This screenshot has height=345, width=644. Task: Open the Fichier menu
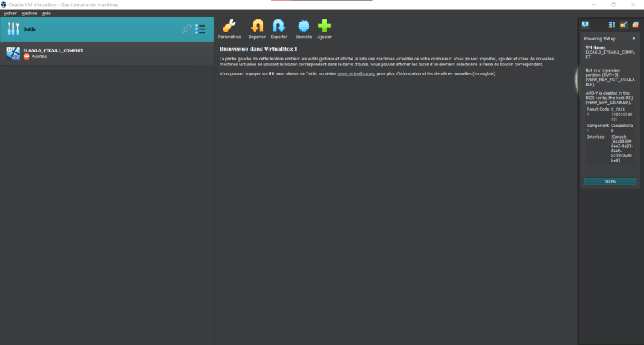[x=10, y=13]
